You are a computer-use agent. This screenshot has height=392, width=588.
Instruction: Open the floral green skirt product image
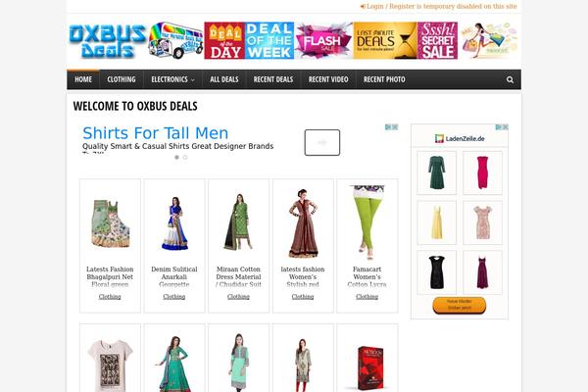(110, 223)
